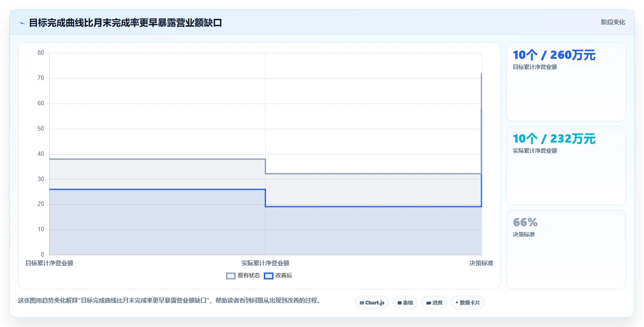Click the 决策标准 x-axis label
Screen dimensions: 644x327
point(482,263)
